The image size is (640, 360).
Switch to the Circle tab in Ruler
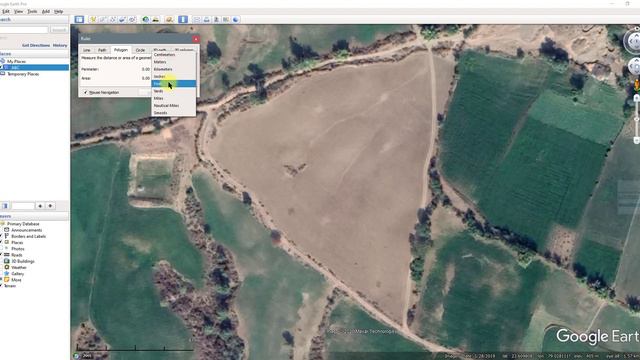tap(140, 50)
